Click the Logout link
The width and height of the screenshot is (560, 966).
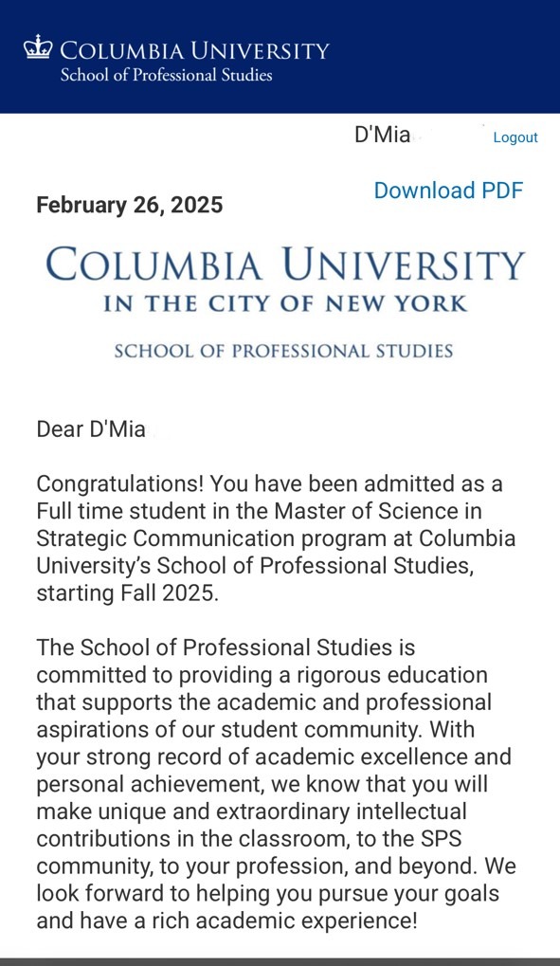(515, 137)
